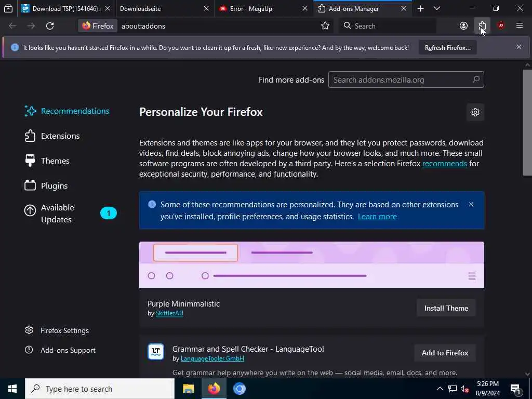Close the Add-ons Manager tab
The image size is (532, 399).
click(x=403, y=9)
